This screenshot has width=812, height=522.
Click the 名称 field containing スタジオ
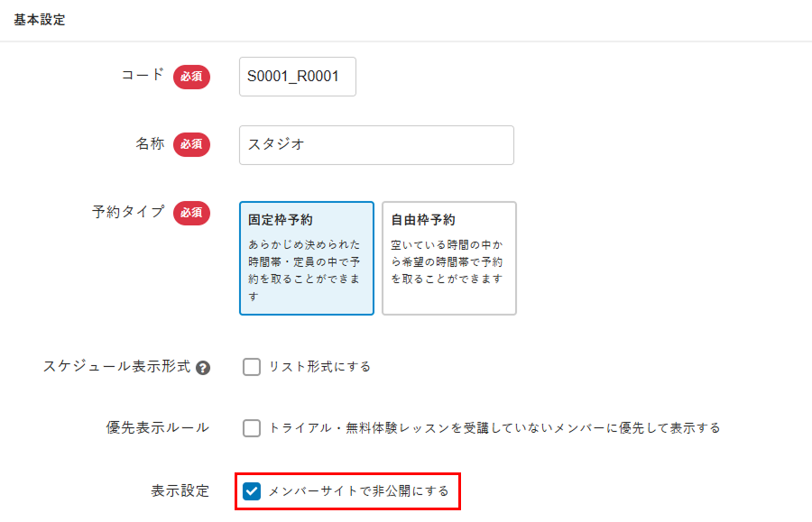(x=376, y=144)
